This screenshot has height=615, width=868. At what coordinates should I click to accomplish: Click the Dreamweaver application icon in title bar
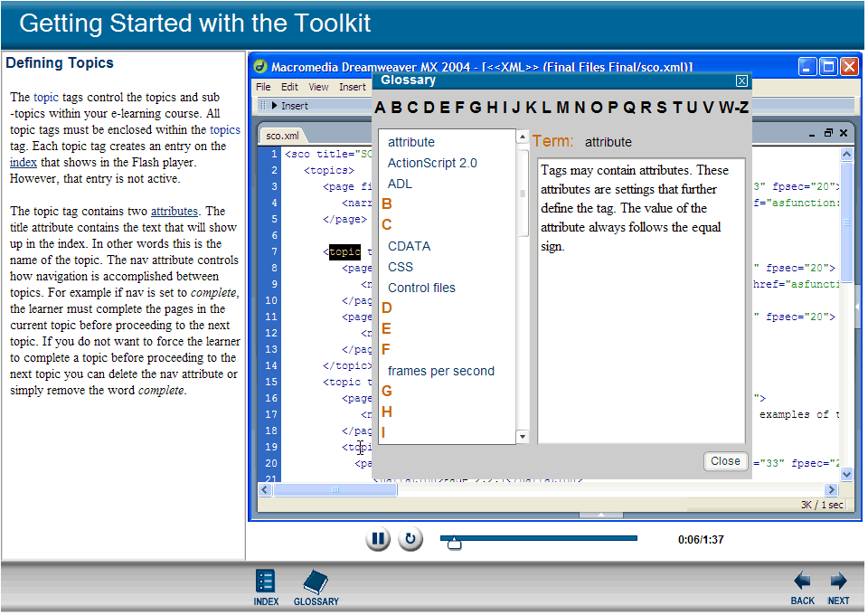pyautogui.click(x=260, y=67)
